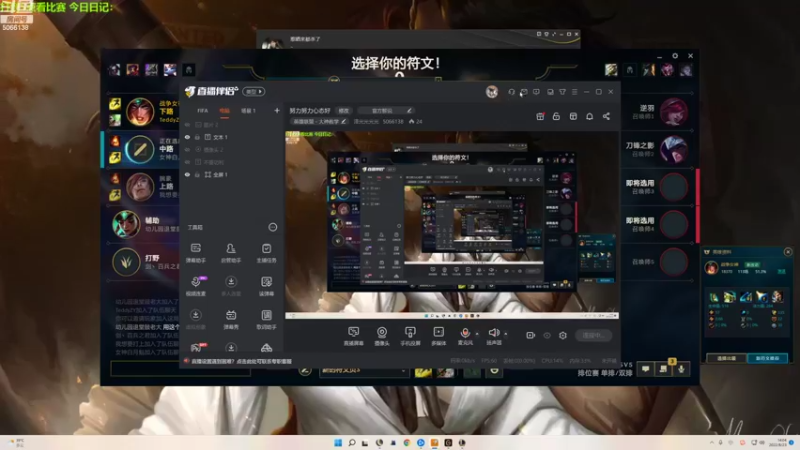Add a new scene with plus icon
Image resolution: width=800 pixels, height=450 pixels.
(277, 110)
